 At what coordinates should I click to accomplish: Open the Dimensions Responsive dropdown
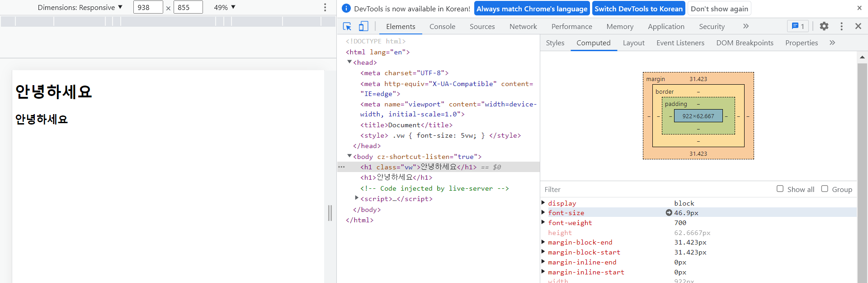coord(80,7)
